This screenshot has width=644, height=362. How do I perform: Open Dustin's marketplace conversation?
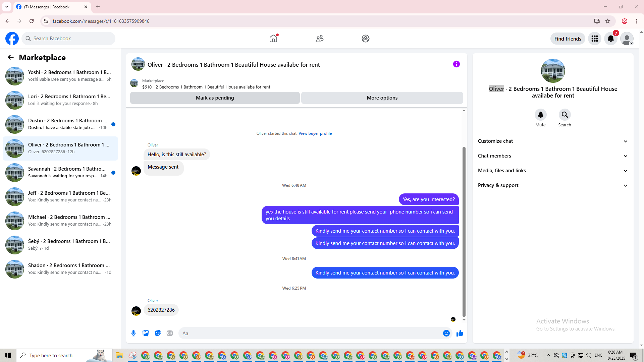(60, 124)
